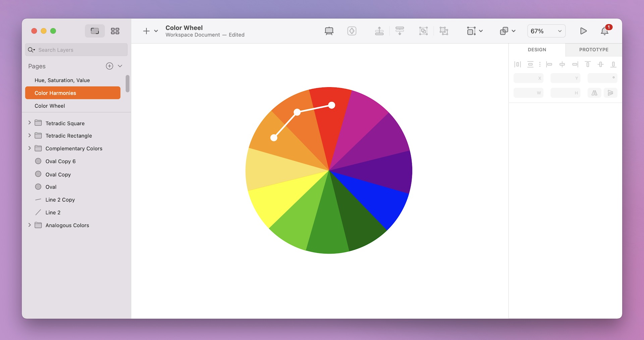Click the Ungroup icon in the toolbar
Viewport: 644px width, 340px height.
point(444,31)
